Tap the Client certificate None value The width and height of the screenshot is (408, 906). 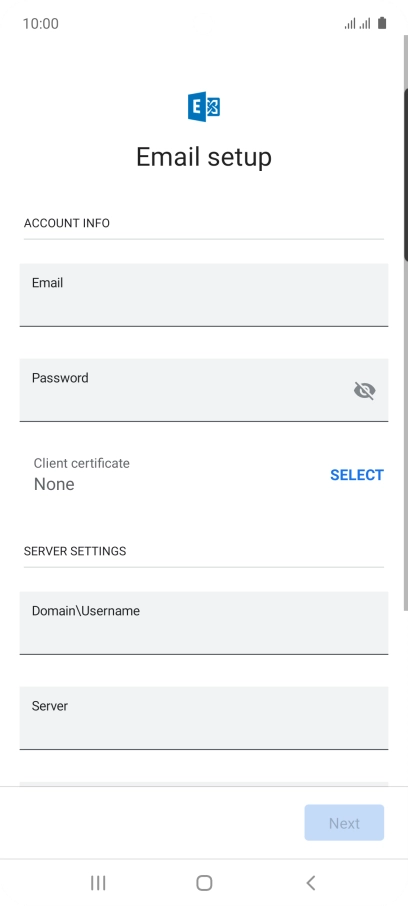pyautogui.click(x=54, y=484)
